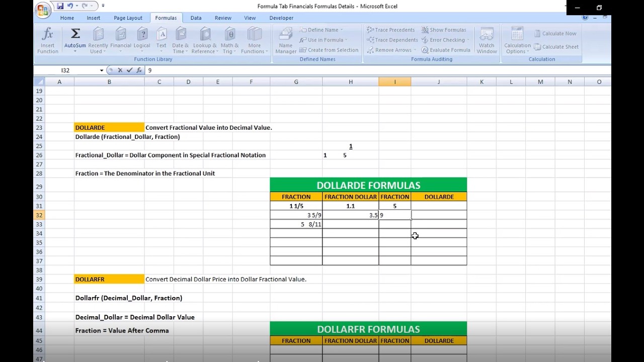
Task: Undo the last action
Action: pos(70,6)
